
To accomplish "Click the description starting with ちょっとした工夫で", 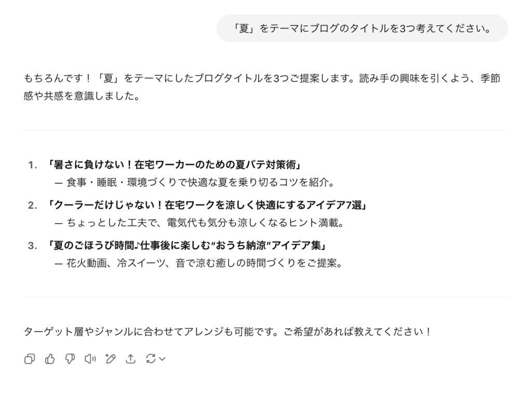I will [205, 223].
